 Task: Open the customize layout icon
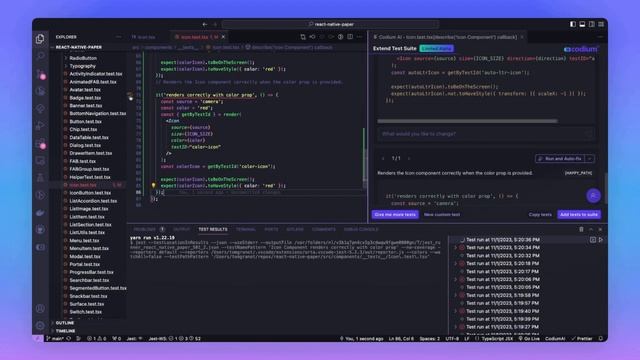click(601, 24)
